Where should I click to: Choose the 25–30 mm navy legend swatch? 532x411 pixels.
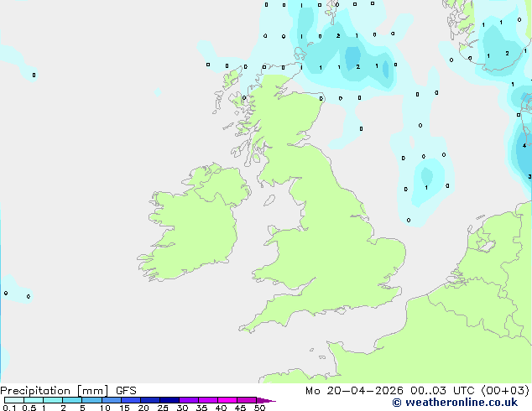(169, 400)
